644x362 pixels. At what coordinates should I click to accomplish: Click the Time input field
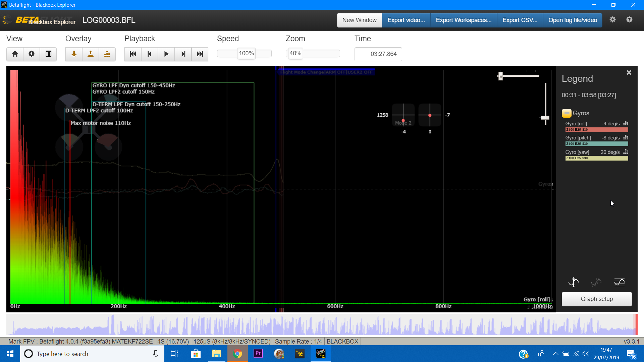[378, 54]
